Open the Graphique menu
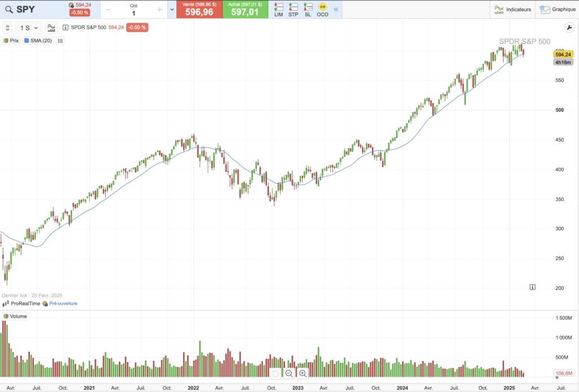Image resolution: width=579 pixels, height=392 pixels. pyautogui.click(x=558, y=10)
